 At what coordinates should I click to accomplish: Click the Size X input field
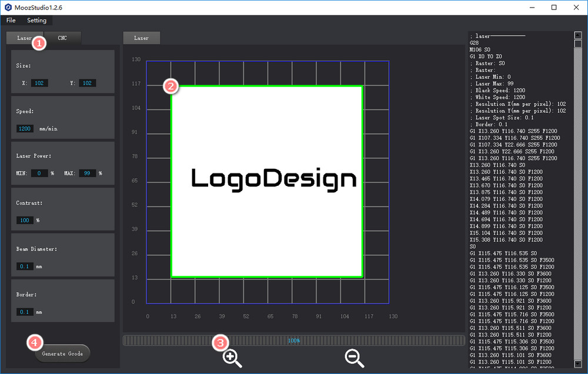[38, 83]
